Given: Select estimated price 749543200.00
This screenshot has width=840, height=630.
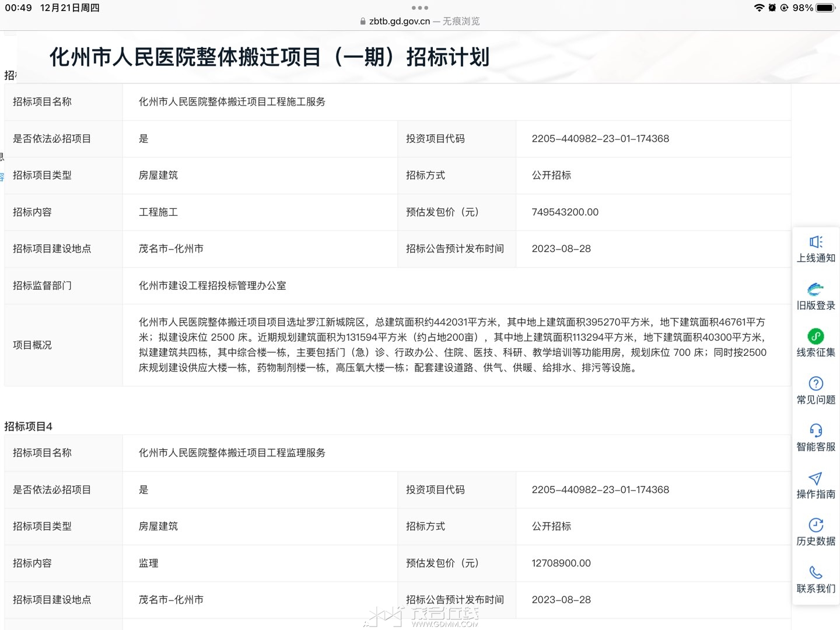Looking at the screenshot, I should click(x=565, y=212).
